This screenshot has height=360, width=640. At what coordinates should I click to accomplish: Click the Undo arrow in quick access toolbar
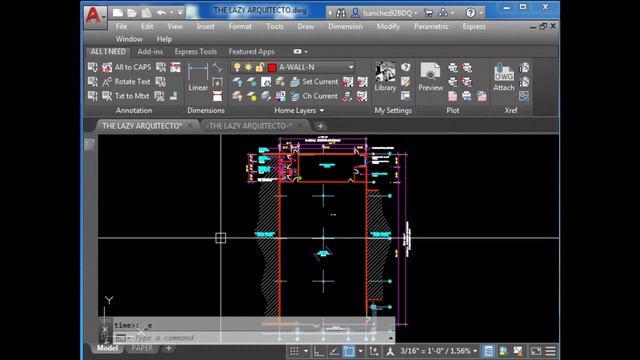point(161,13)
